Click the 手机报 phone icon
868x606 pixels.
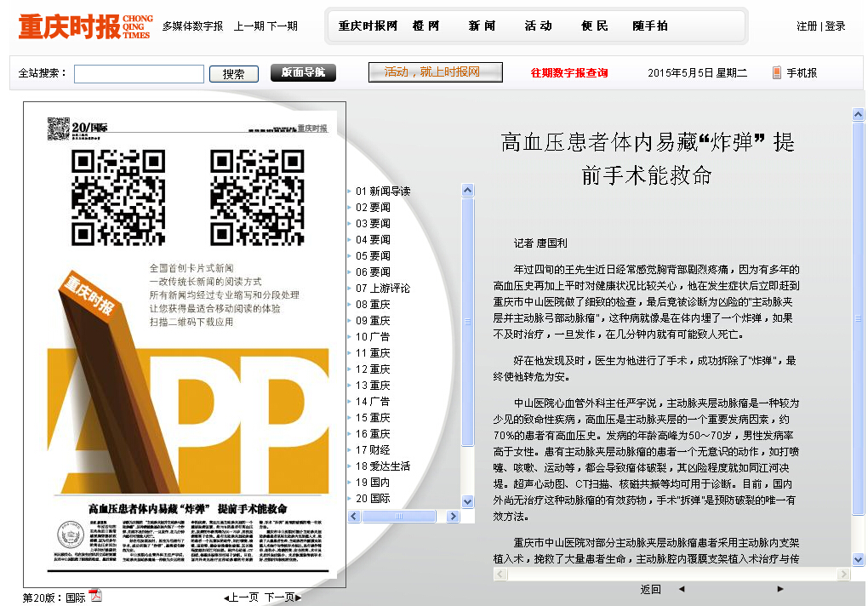(x=777, y=72)
